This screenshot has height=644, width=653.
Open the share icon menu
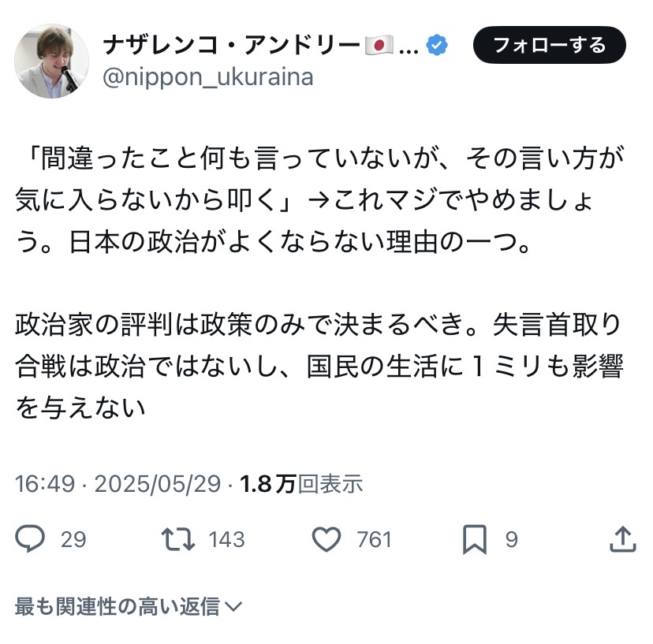click(622, 539)
